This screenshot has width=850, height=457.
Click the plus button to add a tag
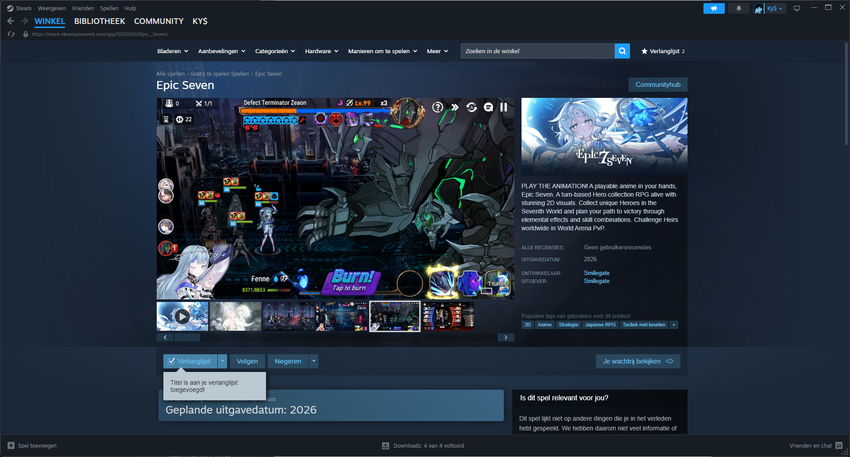(673, 325)
